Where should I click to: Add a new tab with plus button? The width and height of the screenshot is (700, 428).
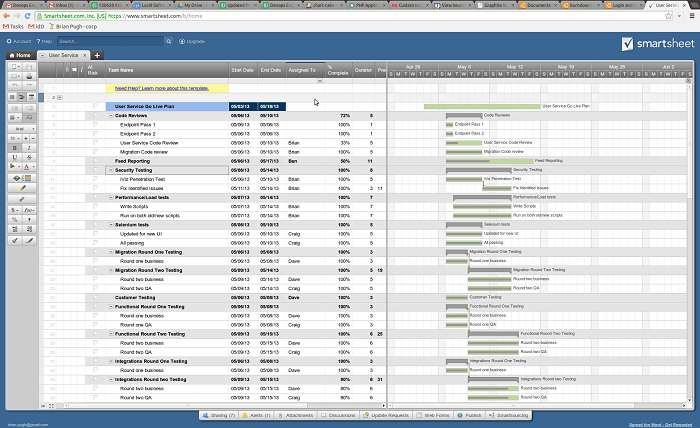(97, 55)
